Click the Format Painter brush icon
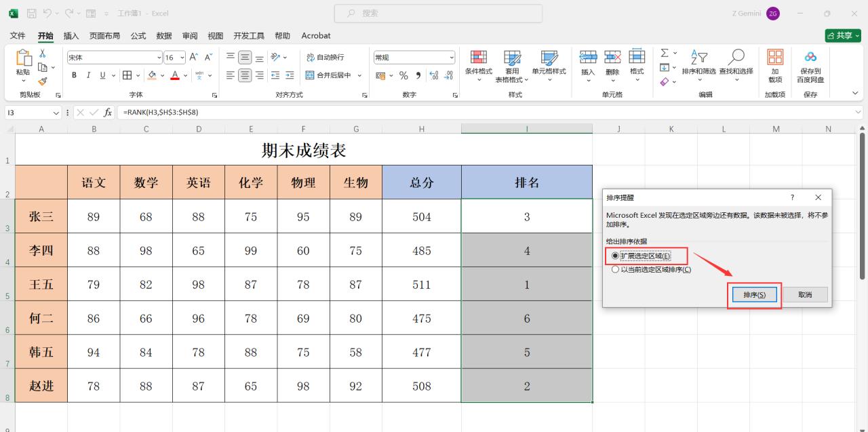Viewport: 868px width, 432px height. point(42,81)
